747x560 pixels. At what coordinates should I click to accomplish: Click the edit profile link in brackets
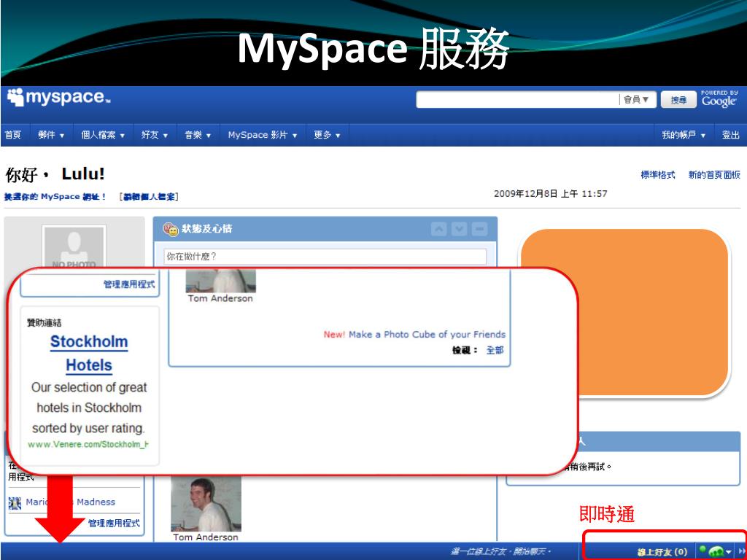pyautogui.click(x=149, y=197)
